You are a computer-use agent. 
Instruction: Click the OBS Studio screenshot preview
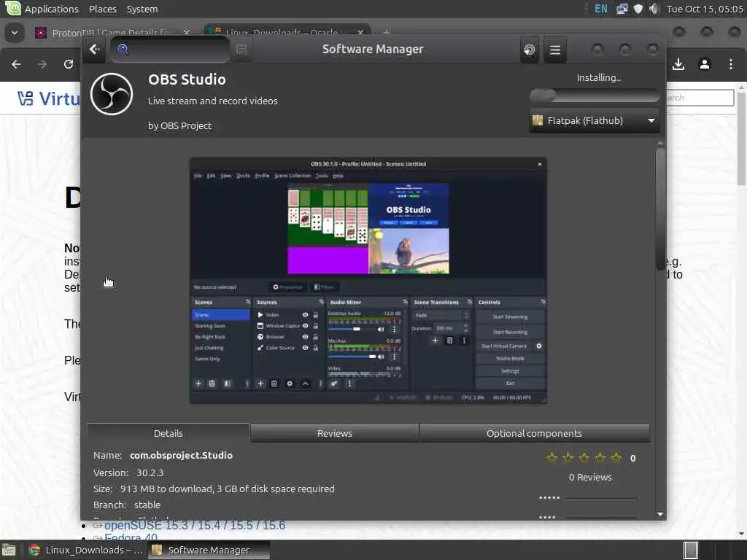point(368,281)
